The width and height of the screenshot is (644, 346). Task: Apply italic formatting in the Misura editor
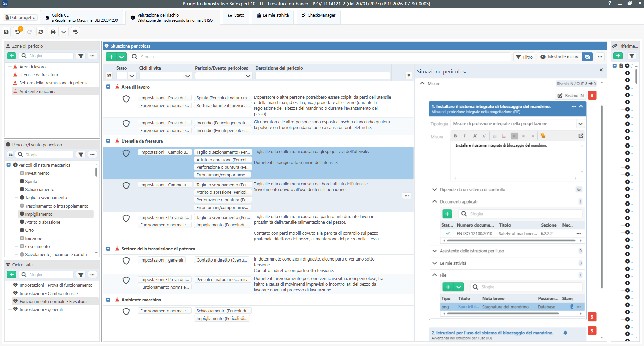point(464,136)
